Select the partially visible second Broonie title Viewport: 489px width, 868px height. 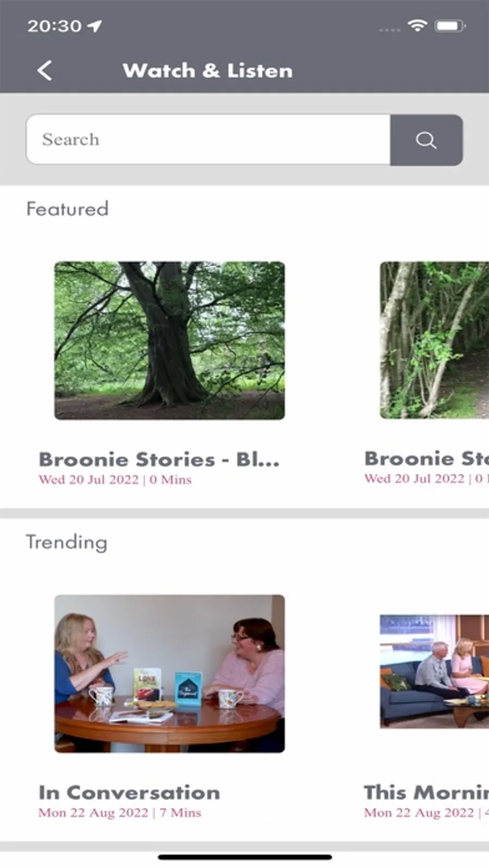427,458
